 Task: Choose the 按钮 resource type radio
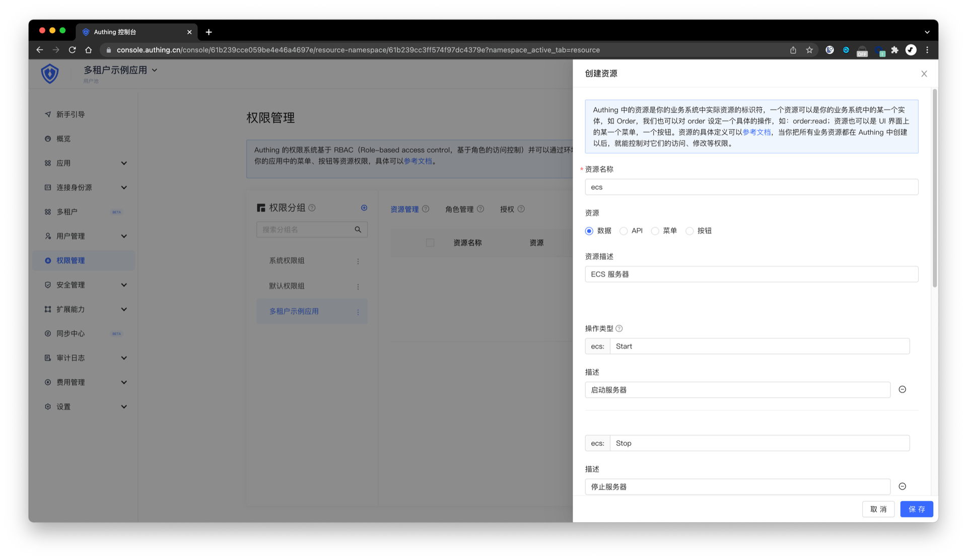[689, 231]
